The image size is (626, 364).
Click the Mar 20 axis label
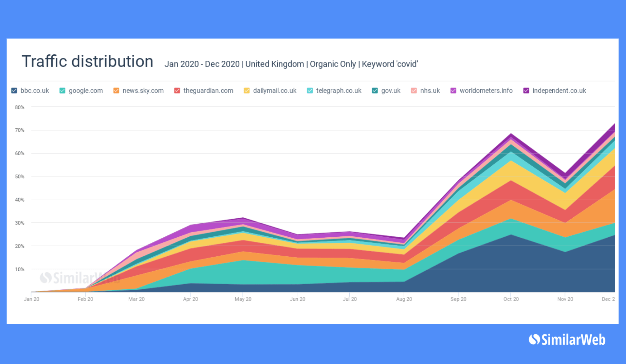tap(136, 299)
